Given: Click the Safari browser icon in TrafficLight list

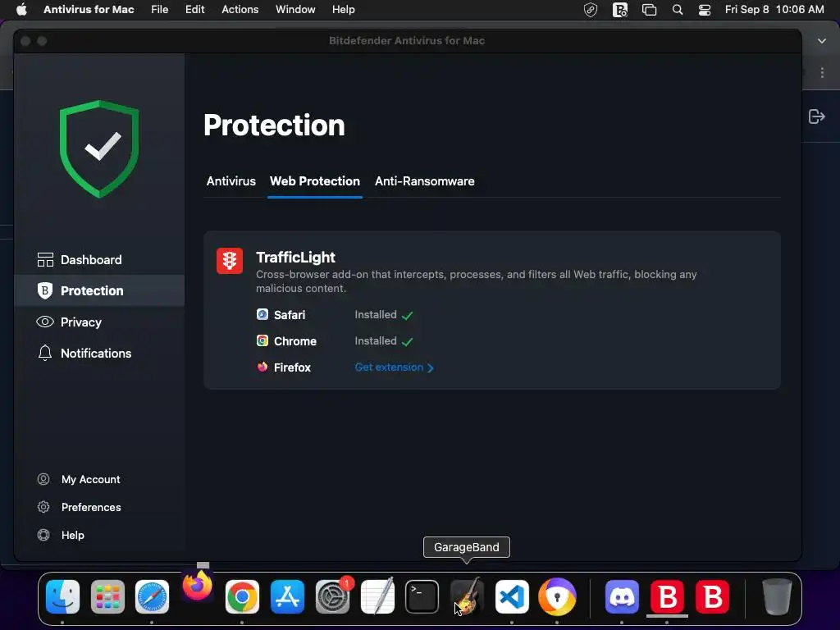Looking at the screenshot, I should coord(262,314).
